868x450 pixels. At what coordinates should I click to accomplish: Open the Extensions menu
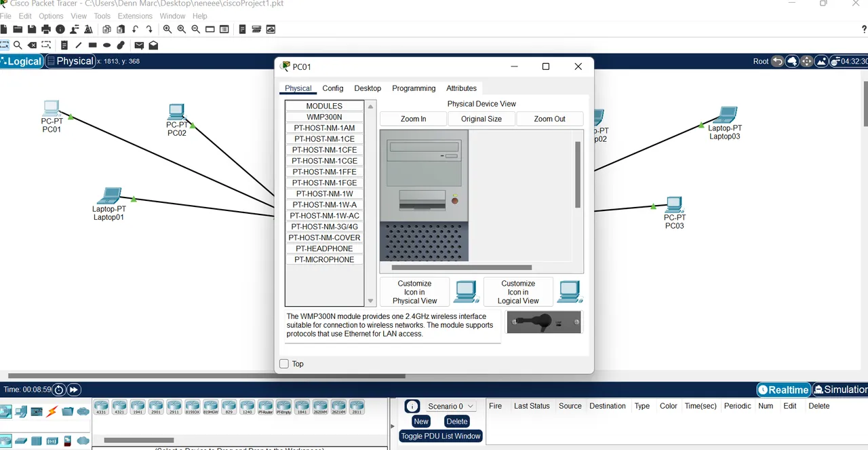click(x=135, y=16)
